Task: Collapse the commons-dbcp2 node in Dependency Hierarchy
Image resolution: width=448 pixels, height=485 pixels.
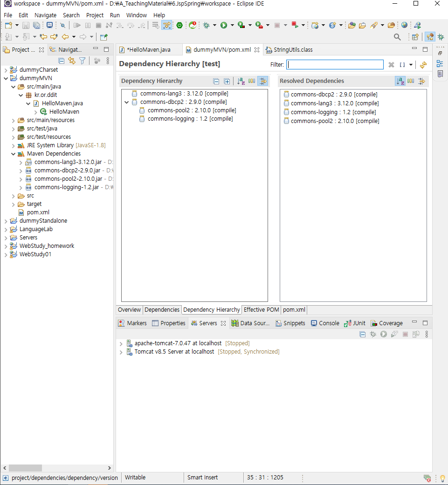Action: (x=126, y=102)
